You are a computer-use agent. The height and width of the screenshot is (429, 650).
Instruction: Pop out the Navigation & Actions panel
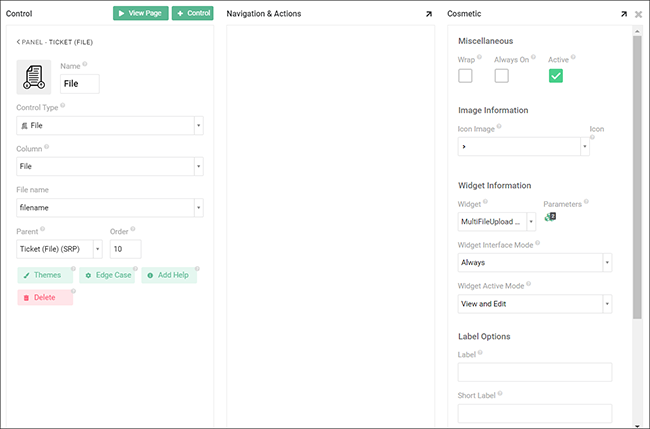tap(428, 14)
